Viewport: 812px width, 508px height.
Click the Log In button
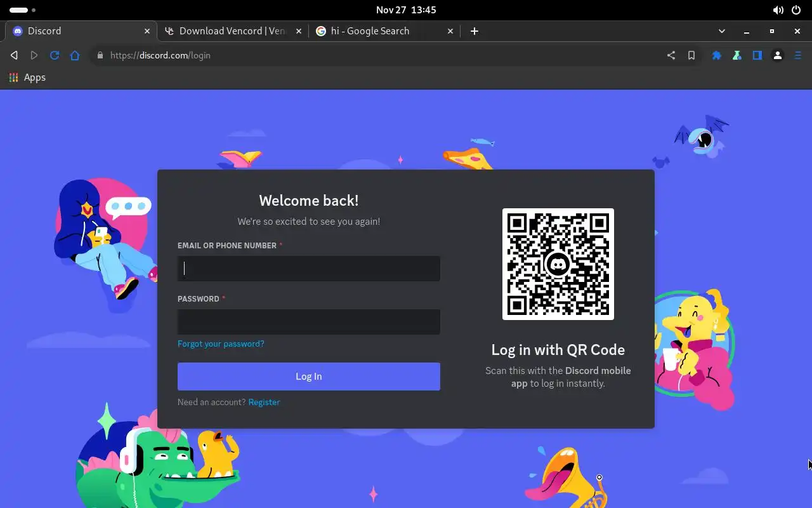point(309,377)
